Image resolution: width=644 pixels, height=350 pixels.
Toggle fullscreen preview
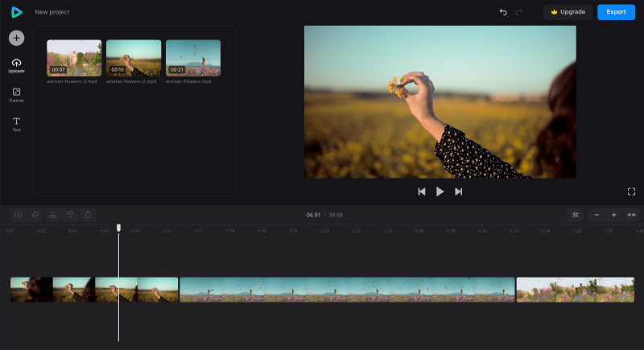(631, 191)
